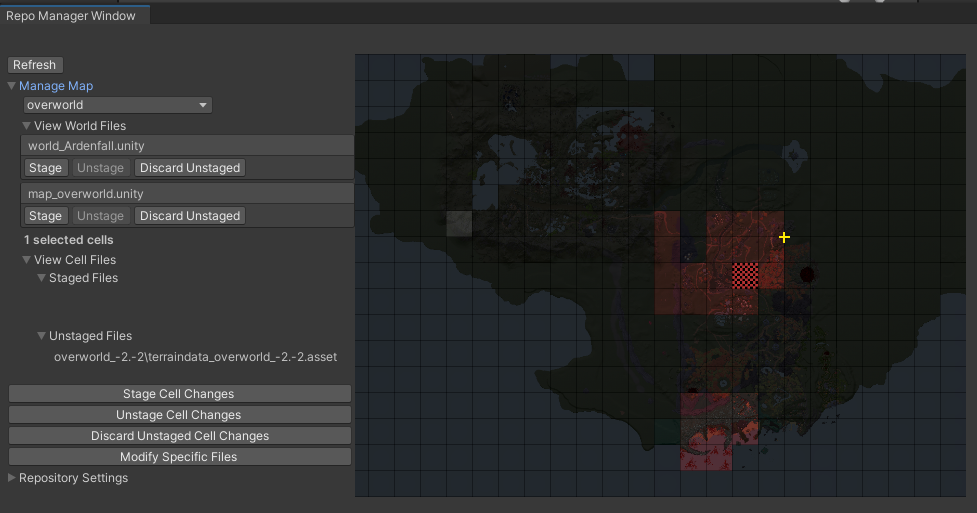Viewport: 977px width, 513px height.
Task: Open Modify Specific Files
Action: [x=180, y=457]
